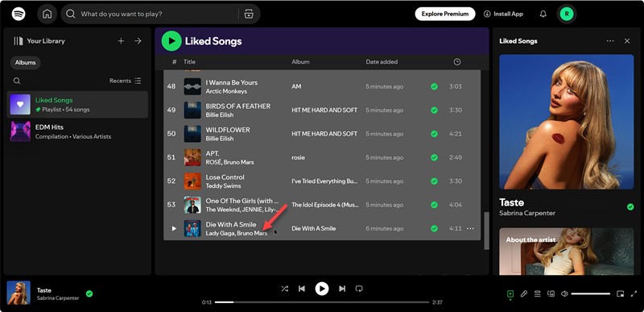Search in Your Library magnifier
Screen dimensions: 644x312
(x=17, y=81)
